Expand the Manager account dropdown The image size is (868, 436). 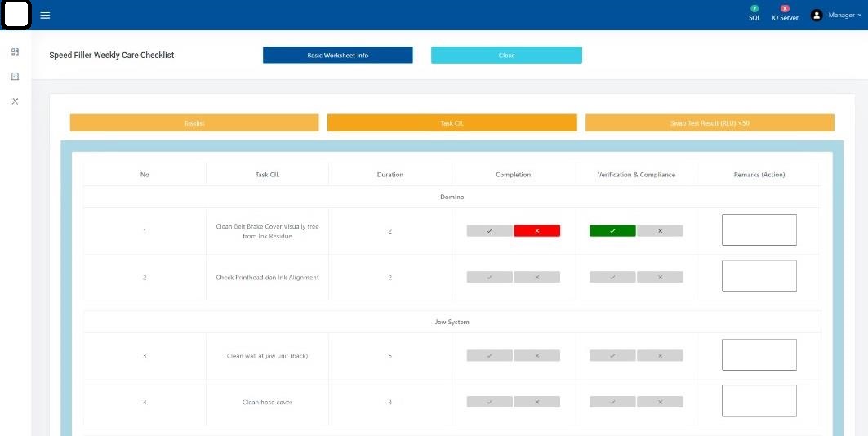pyautogui.click(x=844, y=16)
